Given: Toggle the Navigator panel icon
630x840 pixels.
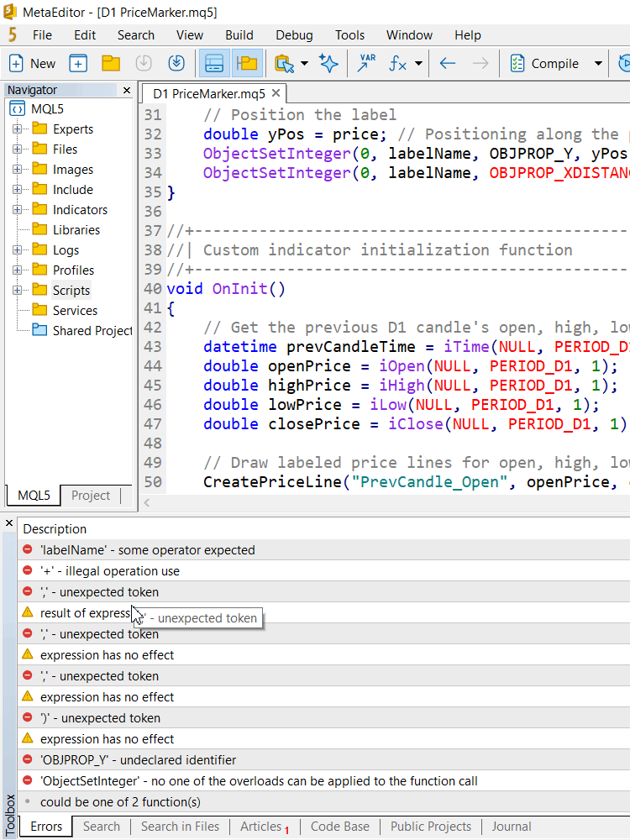Looking at the screenshot, I should click(247, 63).
